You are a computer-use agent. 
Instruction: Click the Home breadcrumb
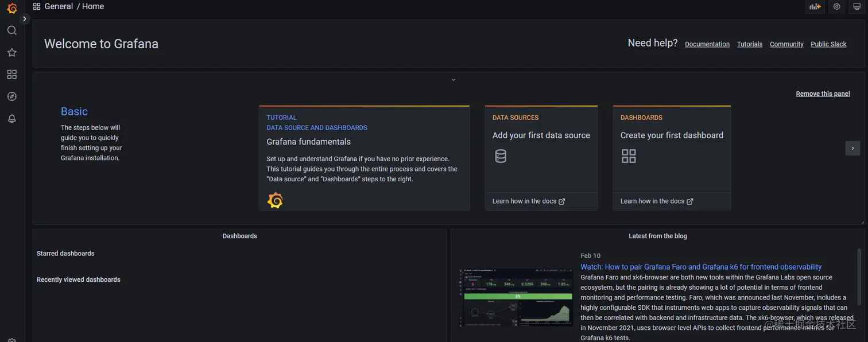(93, 6)
